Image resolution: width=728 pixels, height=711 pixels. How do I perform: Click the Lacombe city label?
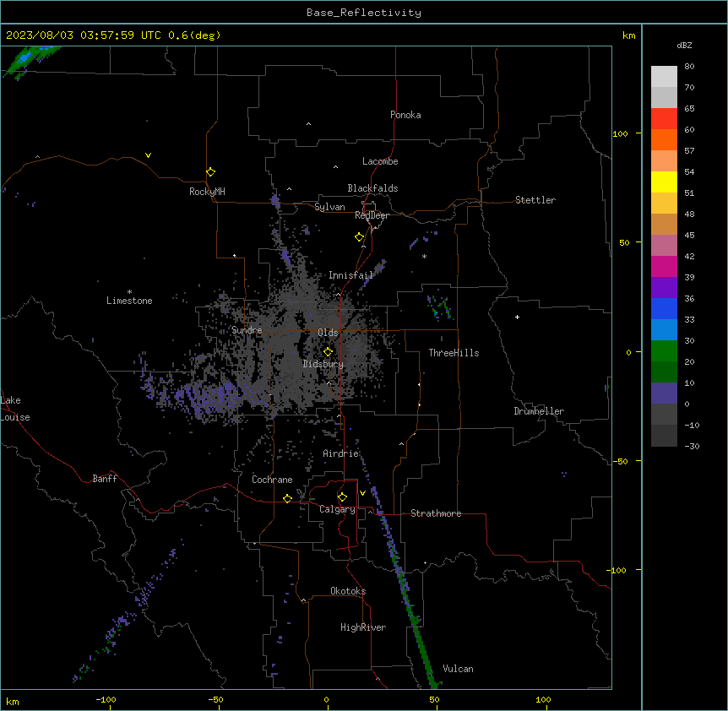click(x=380, y=161)
